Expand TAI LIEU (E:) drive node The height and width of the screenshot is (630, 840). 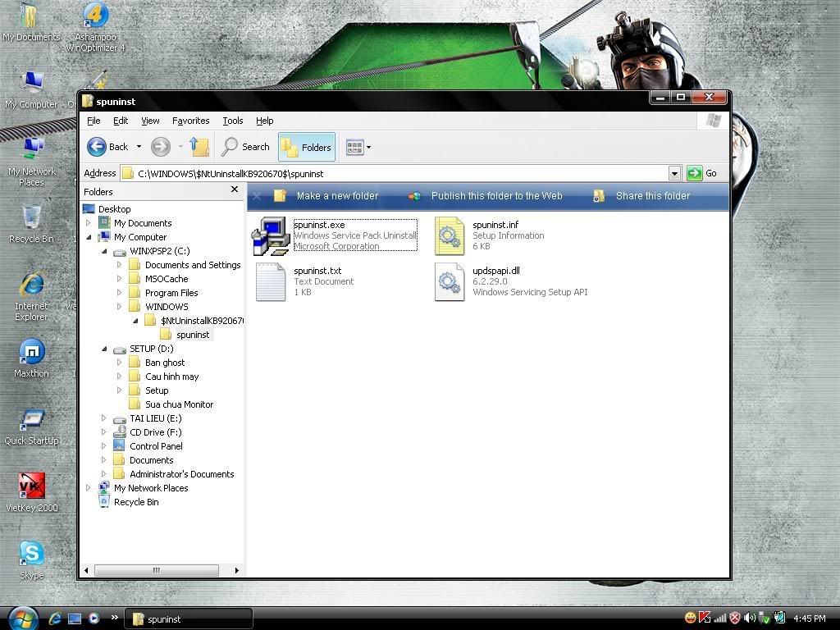(104, 418)
